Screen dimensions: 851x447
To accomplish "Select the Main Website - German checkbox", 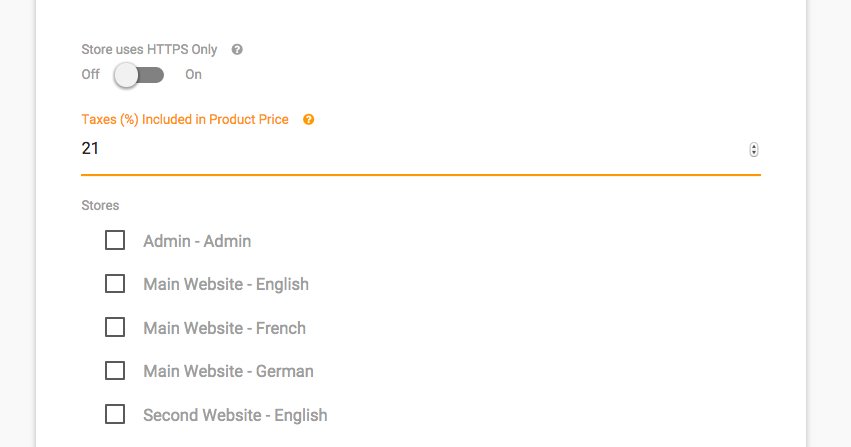I will [115, 371].
